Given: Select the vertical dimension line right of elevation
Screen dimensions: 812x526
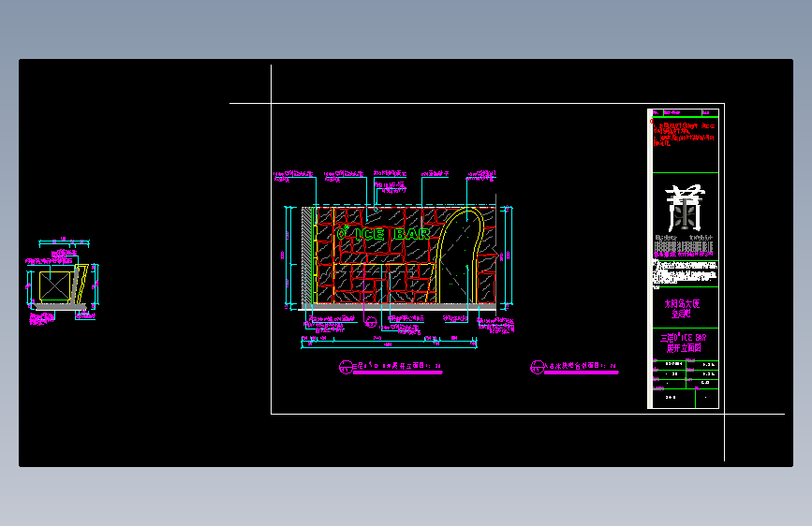Looking at the screenshot, I should coord(510,256).
